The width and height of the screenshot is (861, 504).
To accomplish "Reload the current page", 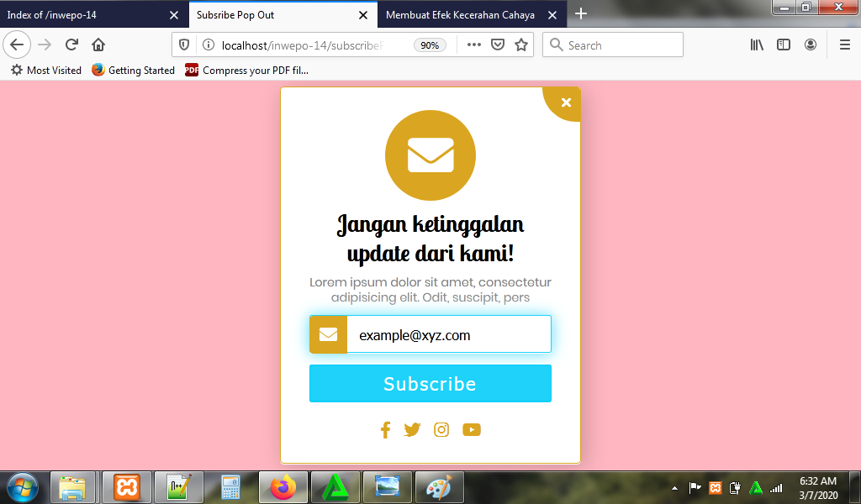I will (x=72, y=45).
